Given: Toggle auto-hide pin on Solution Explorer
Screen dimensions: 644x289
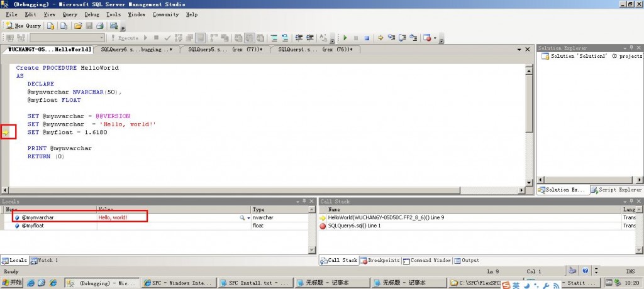Looking at the screenshot, I should (631, 48).
